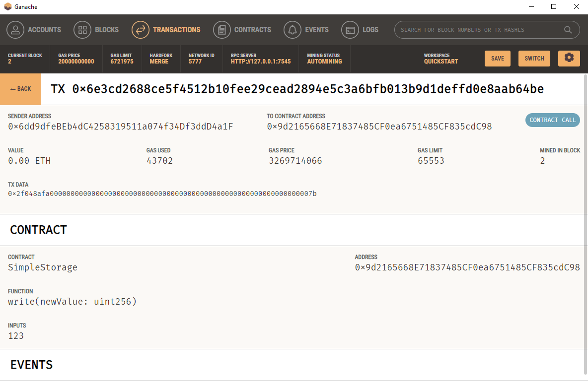Click the sender address value
Image resolution: width=588 pixels, height=390 pixels.
pyautogui.click(x=120, y=127)
